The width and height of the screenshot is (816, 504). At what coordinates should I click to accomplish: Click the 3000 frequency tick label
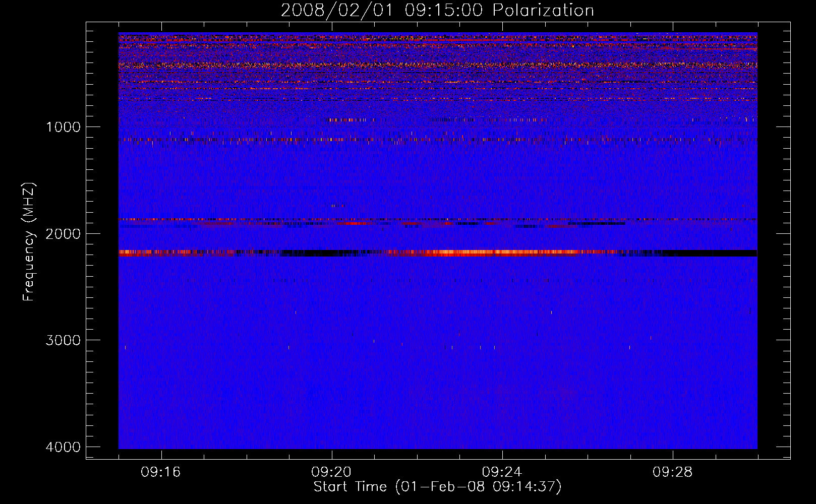(63, 340)
